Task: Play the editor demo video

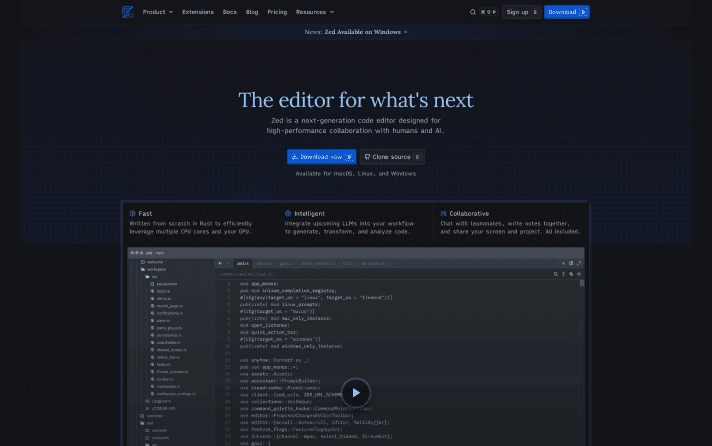Action: tap(356, 393)
